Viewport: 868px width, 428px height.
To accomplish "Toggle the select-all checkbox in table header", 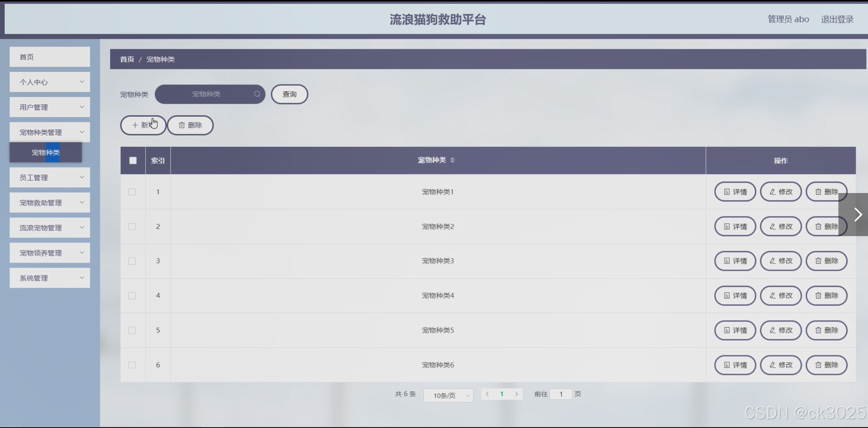I will click(133, 161).
